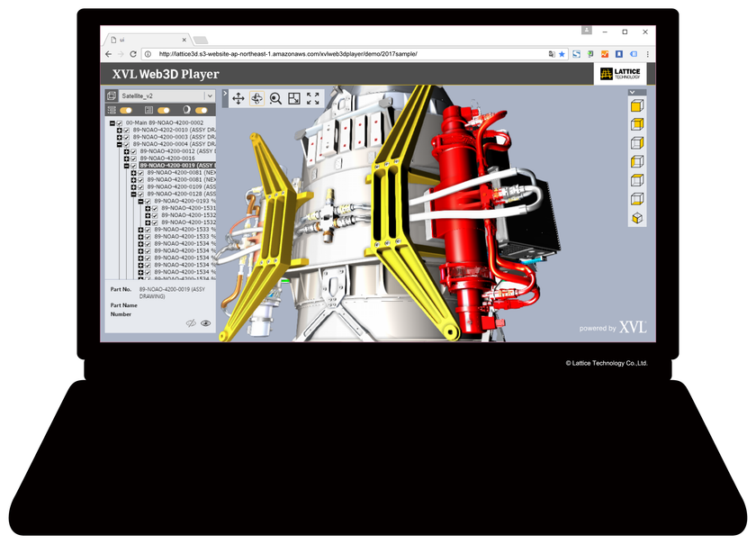Viewport: 756px width, 544px height.
Task: Click the Lattice Technology logo in the header
Action: [x=620, y=73]
